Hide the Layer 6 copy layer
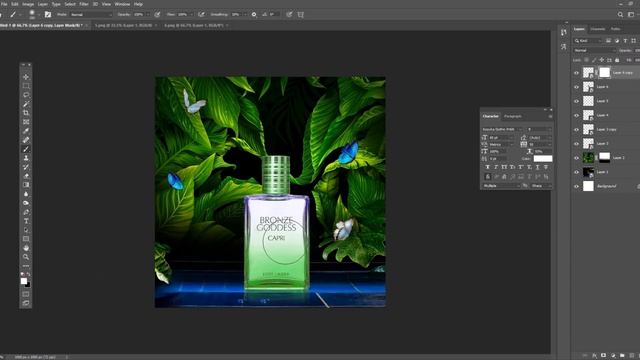Viewport: 640px width, 360px height. coord(576,73)
